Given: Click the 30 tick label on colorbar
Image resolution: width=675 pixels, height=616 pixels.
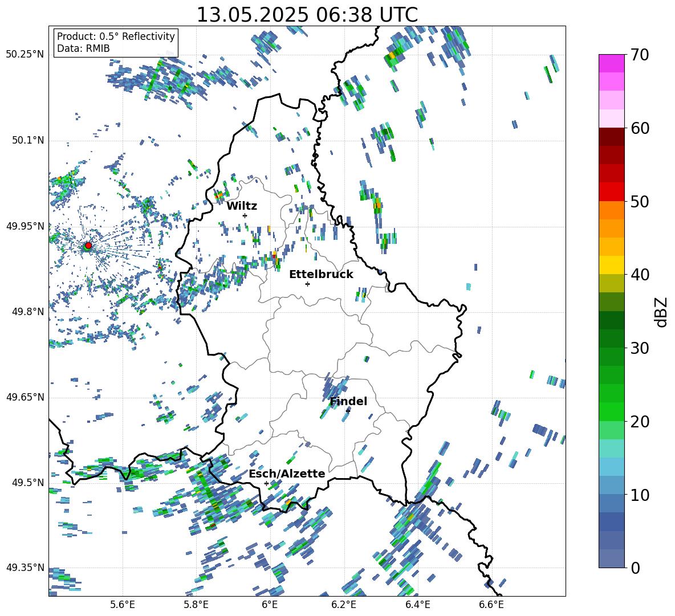Looking at the screenshot, I should click(x=640, y=348).
